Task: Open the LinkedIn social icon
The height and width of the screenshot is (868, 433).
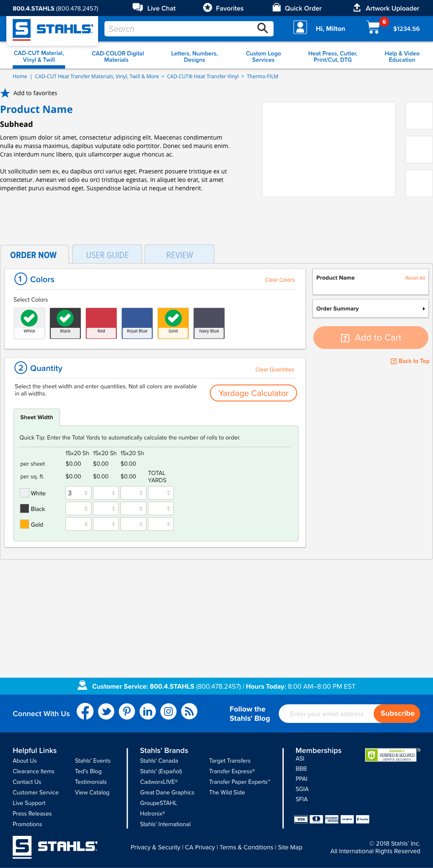Action: (x=148, y=711)
